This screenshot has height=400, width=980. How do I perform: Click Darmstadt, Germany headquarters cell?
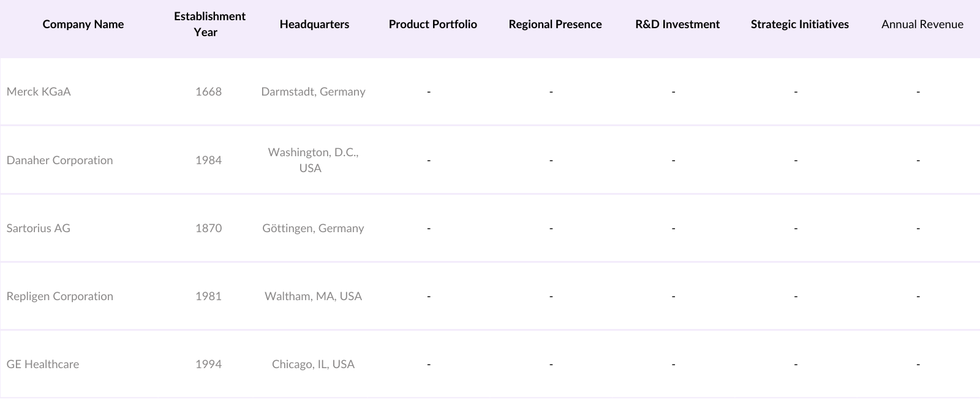pos(313,92)
